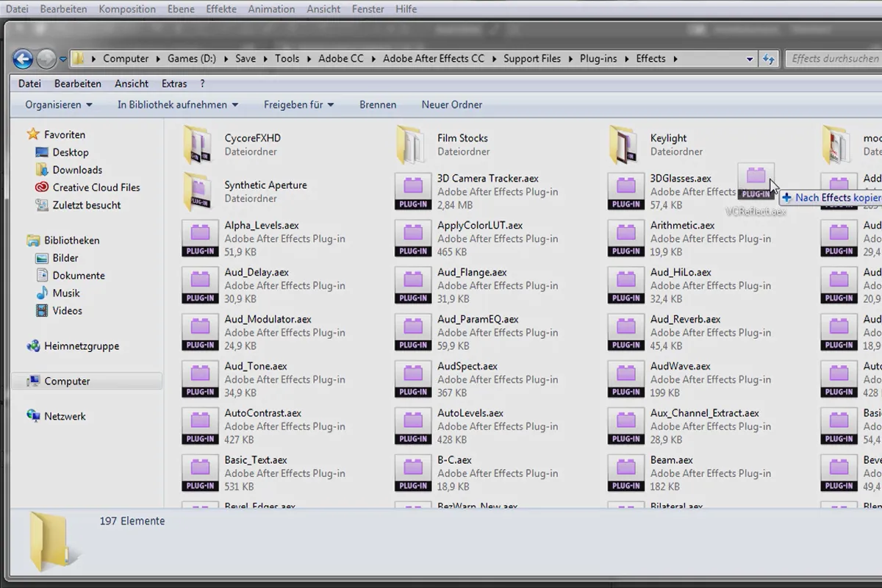The height and width of the screenshot is (588, 882).
Task: Click Support Files in the address breadcrumb
Action: [532, 59]
